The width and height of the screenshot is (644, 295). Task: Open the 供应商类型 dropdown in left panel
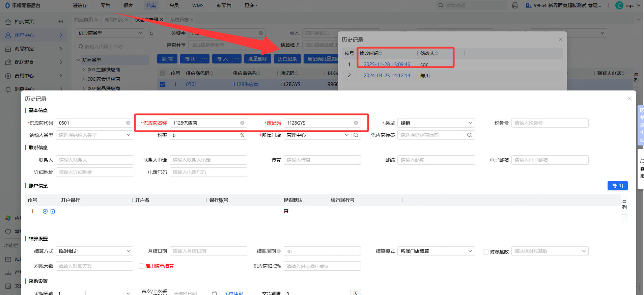pyautogui.click(x=110, y=33)
